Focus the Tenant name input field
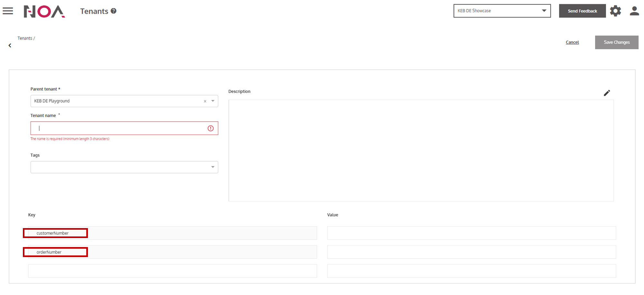 click(119, 128)
